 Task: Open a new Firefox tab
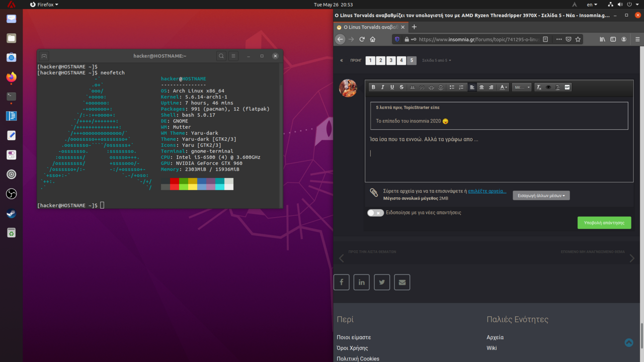click(x=414, y=27)
